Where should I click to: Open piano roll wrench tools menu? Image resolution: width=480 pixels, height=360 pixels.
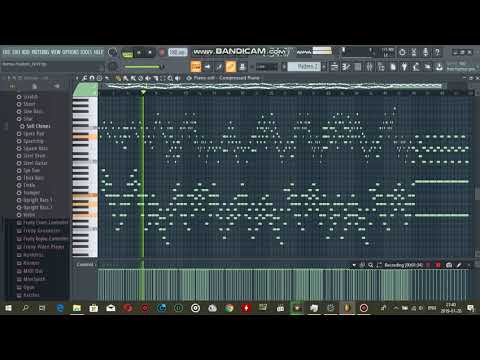click(x=85, y=78)
